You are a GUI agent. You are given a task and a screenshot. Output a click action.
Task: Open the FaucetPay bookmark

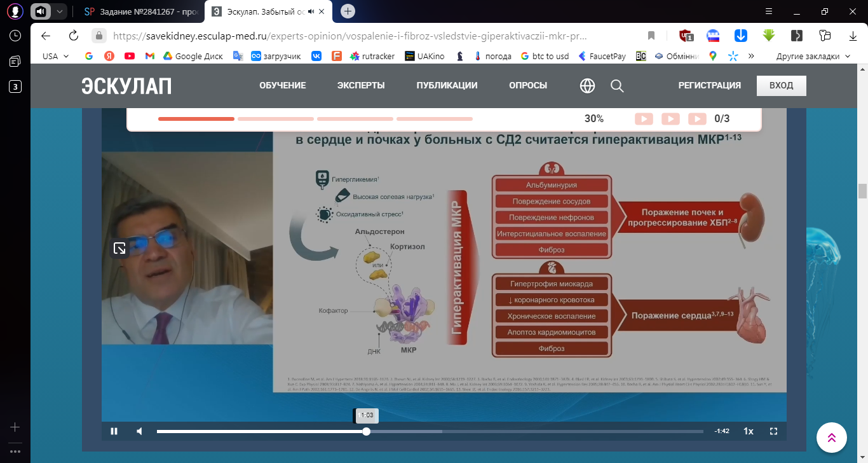coord(601,56)
